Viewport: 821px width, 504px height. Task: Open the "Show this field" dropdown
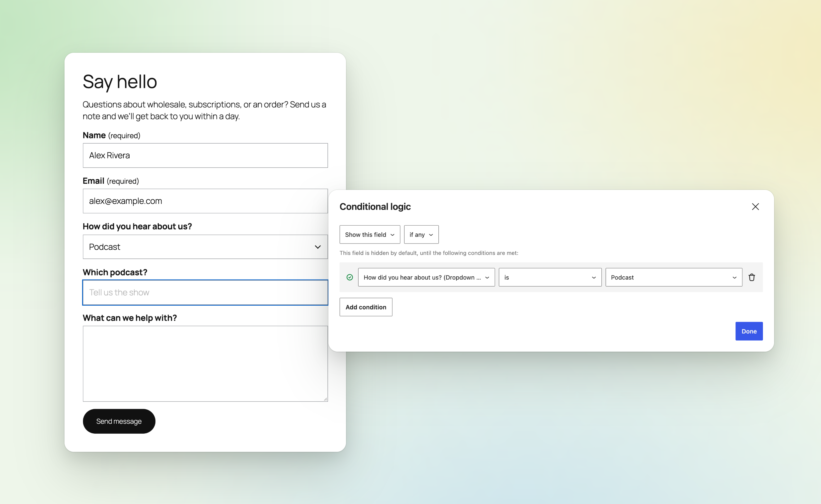[370, 235]
